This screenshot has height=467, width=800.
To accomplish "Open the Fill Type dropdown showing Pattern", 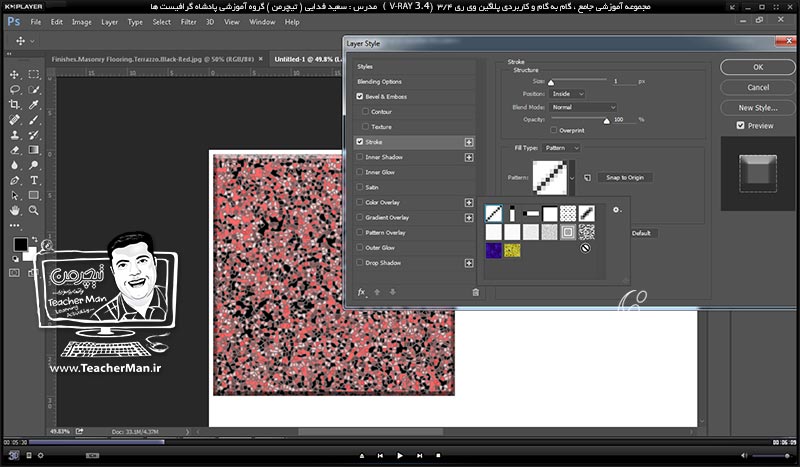I will click(x=561, y=148).
